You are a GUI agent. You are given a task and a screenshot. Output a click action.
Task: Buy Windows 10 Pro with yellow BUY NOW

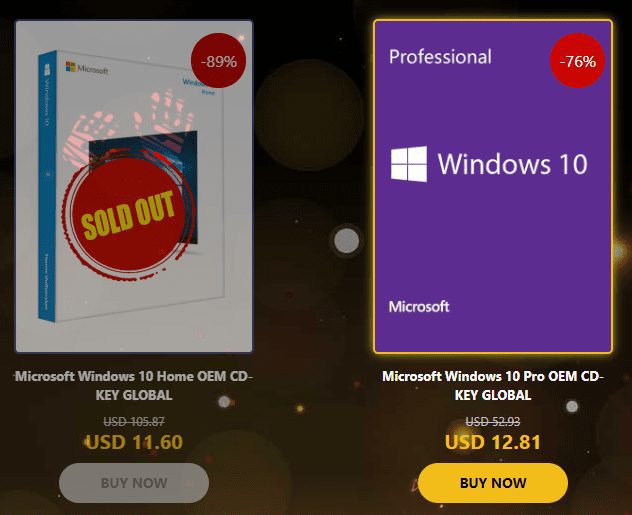[x=493, y=483]
